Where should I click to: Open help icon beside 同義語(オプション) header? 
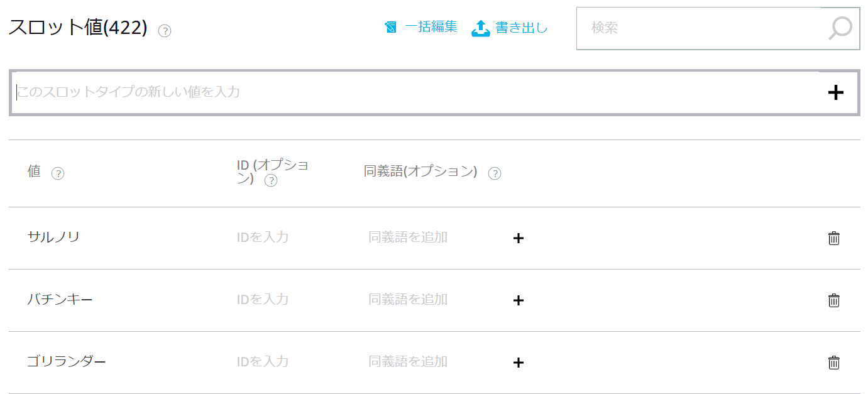coord(495,173)
